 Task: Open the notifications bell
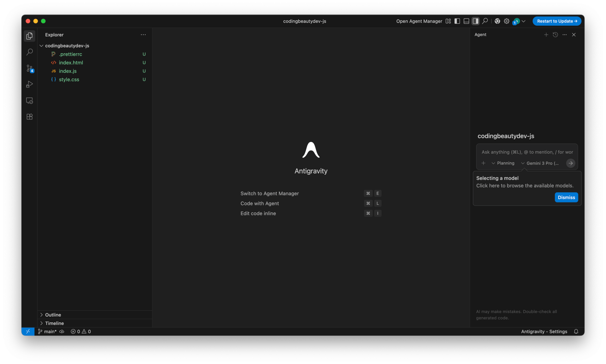coord(576,331)
